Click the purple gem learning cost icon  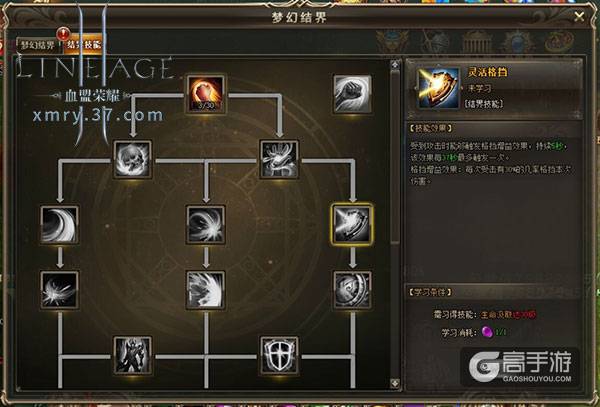[487, 332]
